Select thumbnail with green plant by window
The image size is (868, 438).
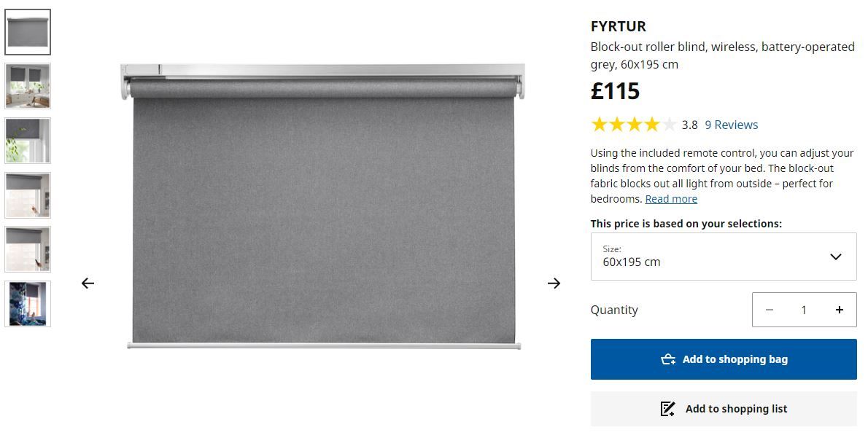[28, 141]
